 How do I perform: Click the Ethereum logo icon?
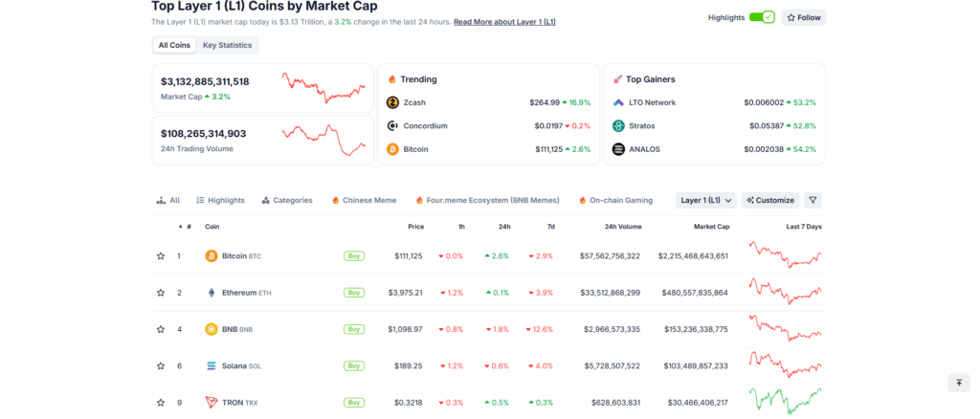point(212,293)
